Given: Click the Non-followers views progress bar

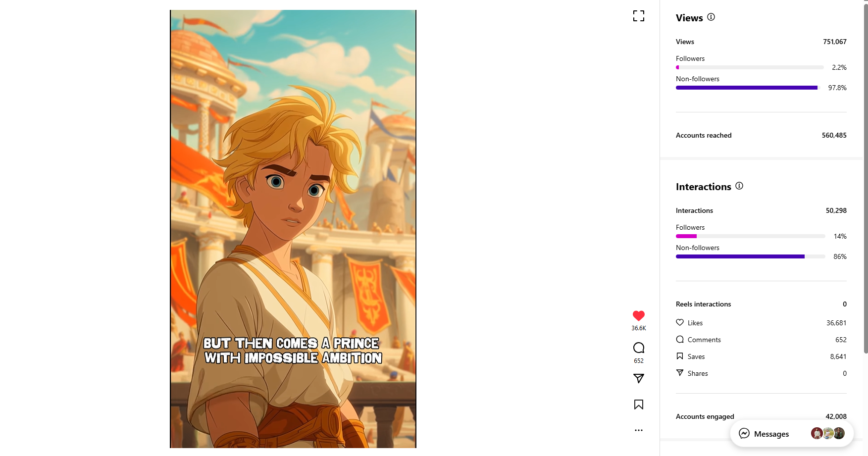Looking at the screenshot, I should point(750,88).
